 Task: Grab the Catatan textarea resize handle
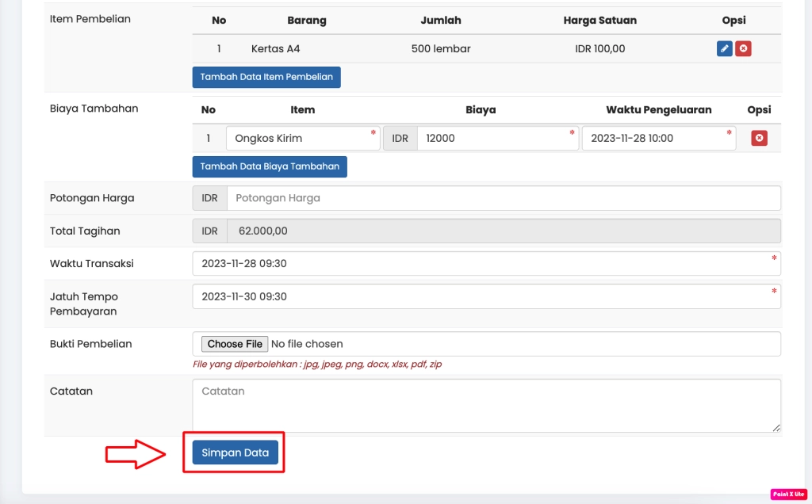click(x=776, y=428)
